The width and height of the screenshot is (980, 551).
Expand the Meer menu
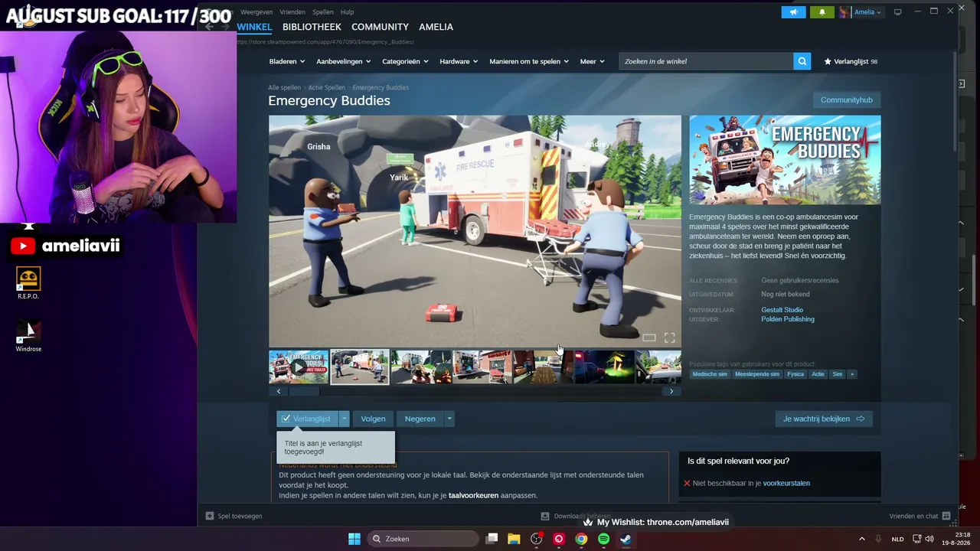click(x=592, y=61)
